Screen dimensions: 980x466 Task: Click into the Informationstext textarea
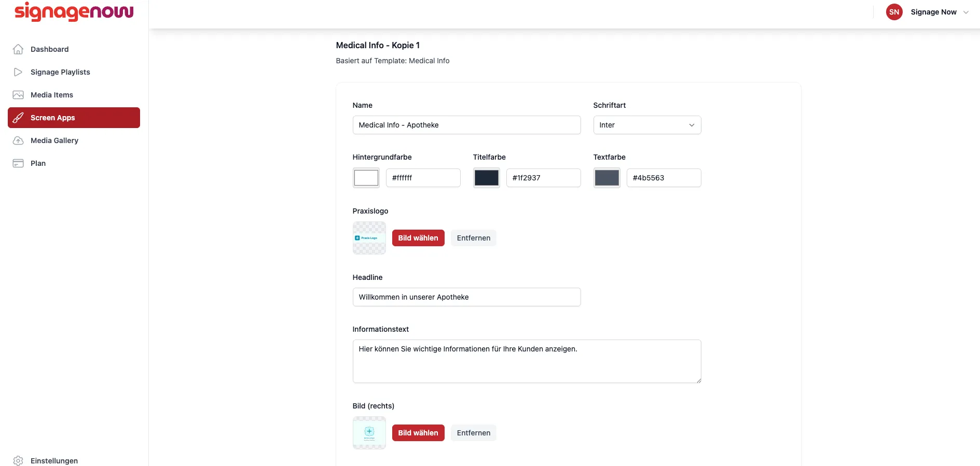point(527,361)
